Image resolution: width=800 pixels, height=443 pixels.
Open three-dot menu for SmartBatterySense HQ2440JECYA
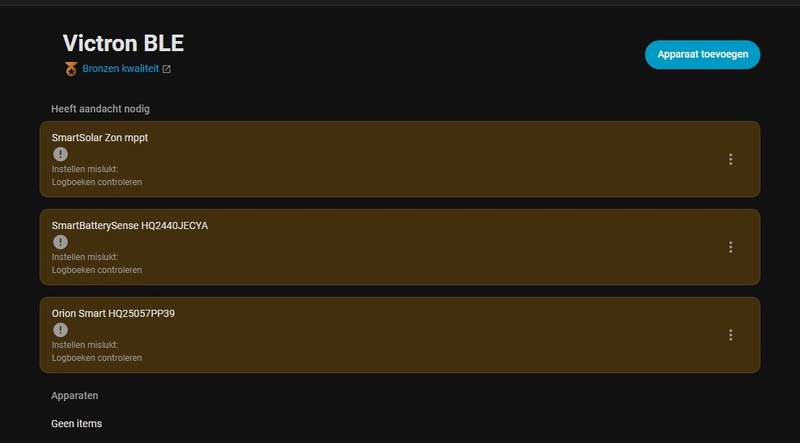click(x=731, y=247)
